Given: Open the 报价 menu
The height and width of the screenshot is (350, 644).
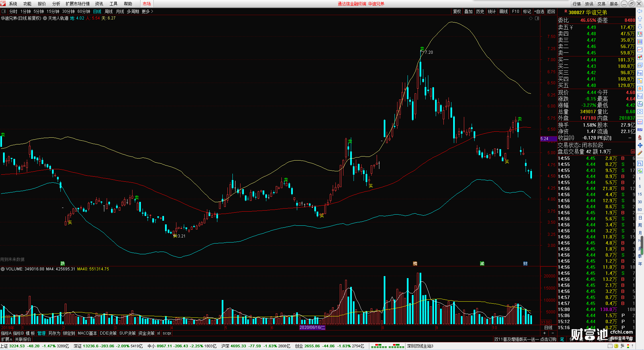Looking at the screenshot, I should [42, 4].
